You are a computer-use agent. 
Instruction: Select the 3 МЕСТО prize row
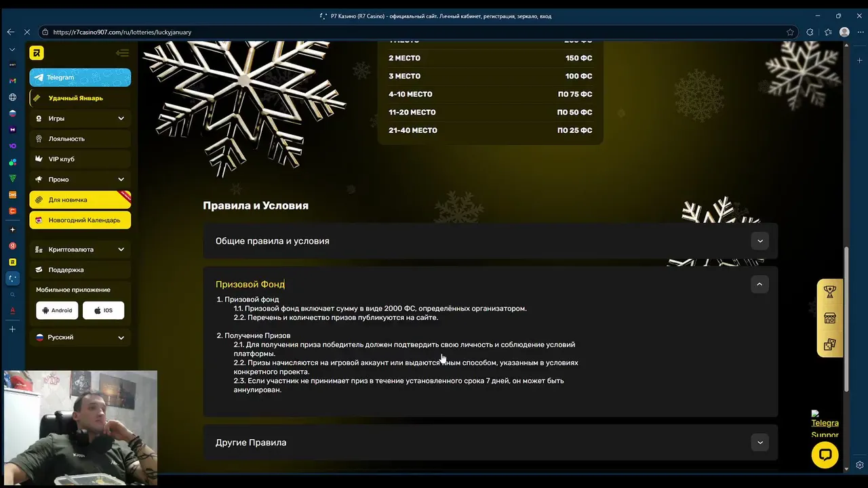(490, 76)
